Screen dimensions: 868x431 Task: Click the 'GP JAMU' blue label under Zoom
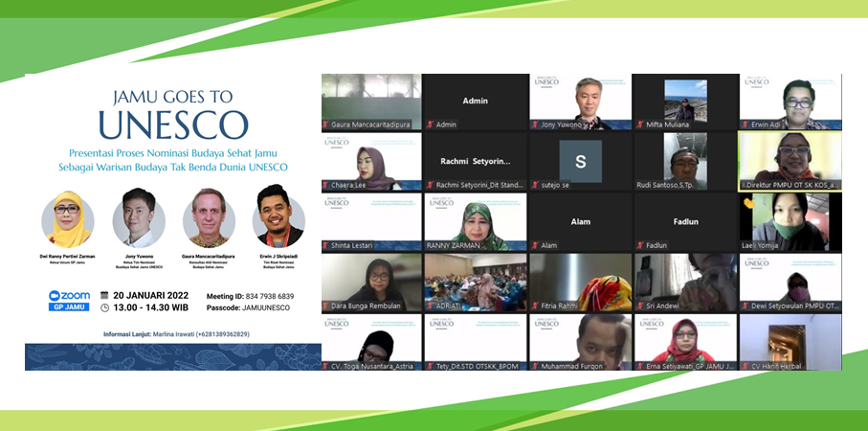[69, 306]
